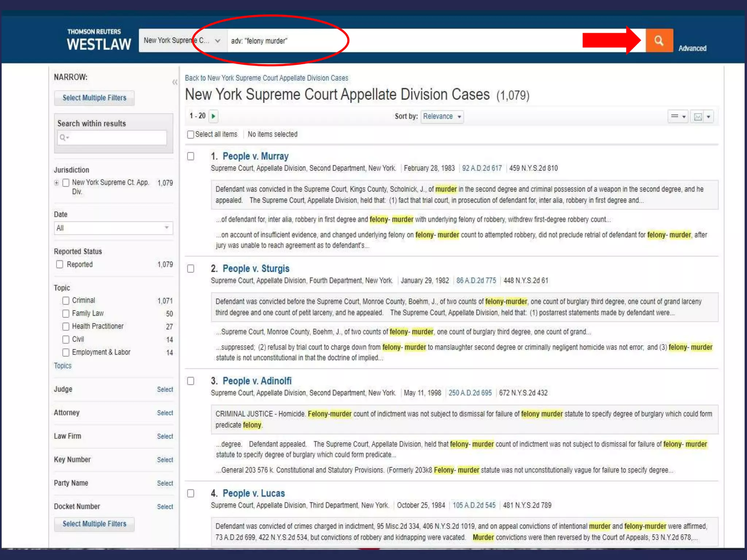The image size is (747, 560).
Task: Click the orange search magnifier button
Action: [x=659, y=40]
